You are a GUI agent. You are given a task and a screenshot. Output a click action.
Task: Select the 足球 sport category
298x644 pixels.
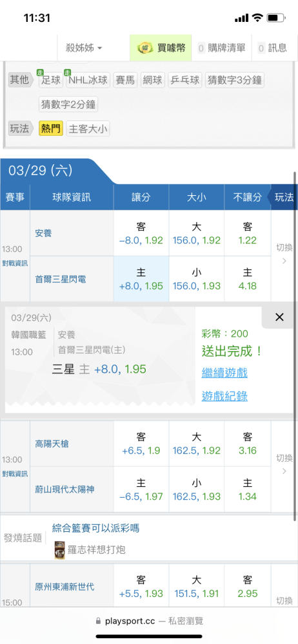click(x=50, y=80)
